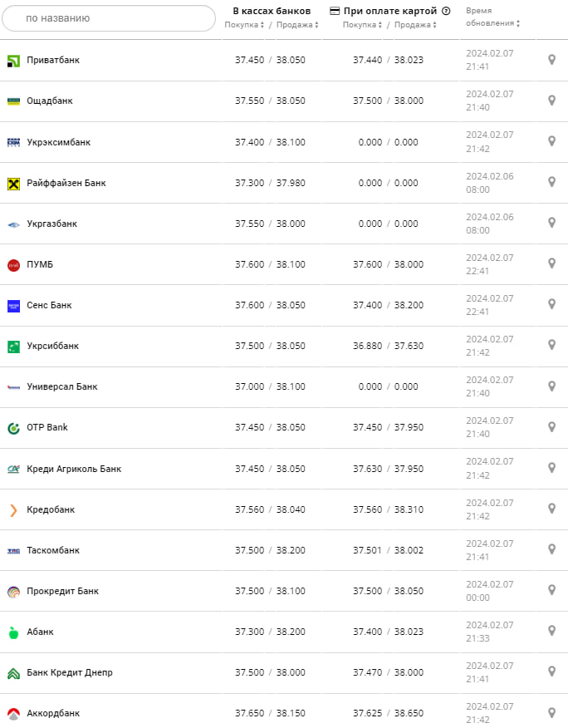Viewport: 568px width, 728px height.
Task: Open the Ощадбанк bank link
Action: coord(50,101)
